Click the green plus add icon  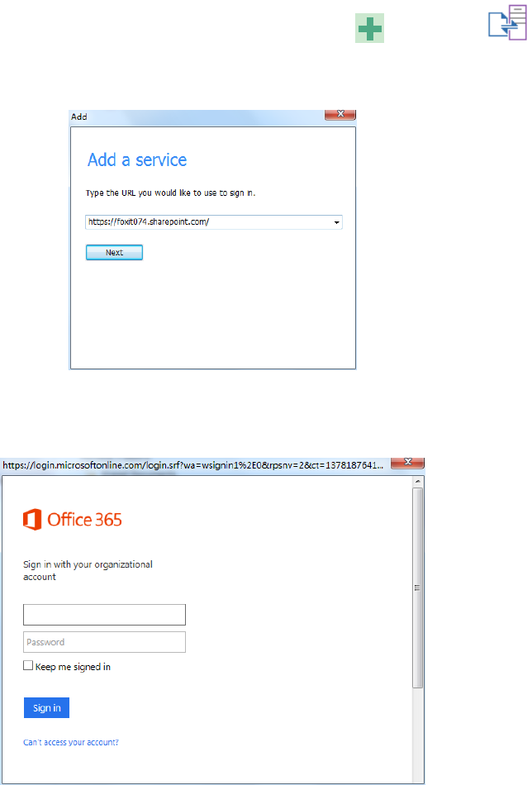click(369, 28)
